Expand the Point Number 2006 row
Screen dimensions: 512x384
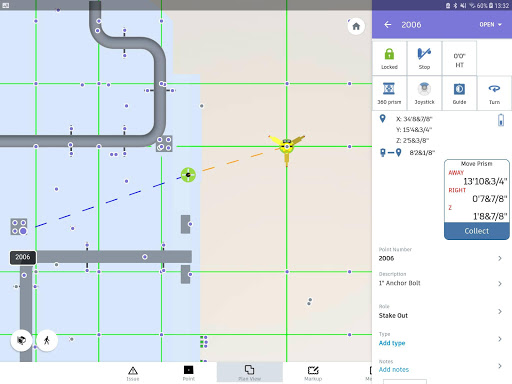click(x=442, y=254)
